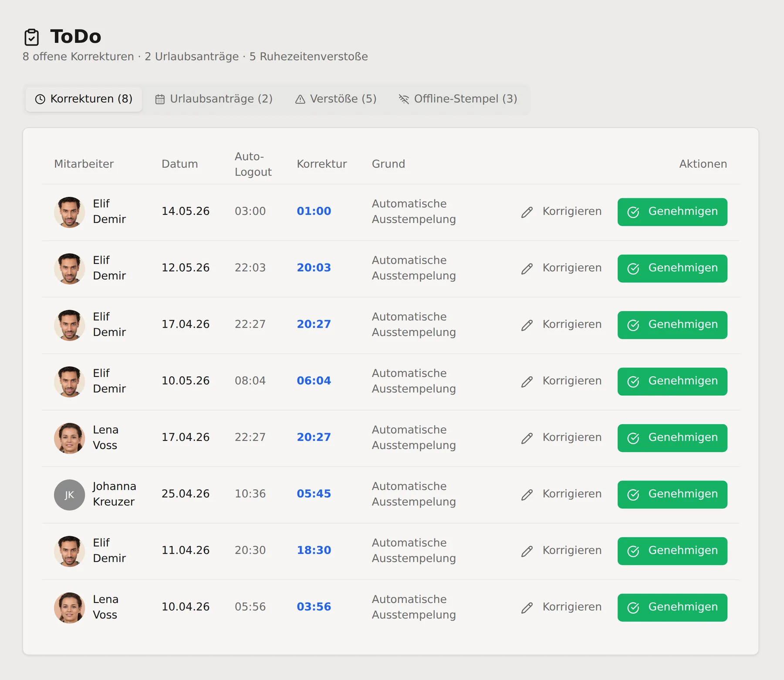Click the Mitarbeiter column header
This screenshot has height=680, width=784.
tap(84, 164)
